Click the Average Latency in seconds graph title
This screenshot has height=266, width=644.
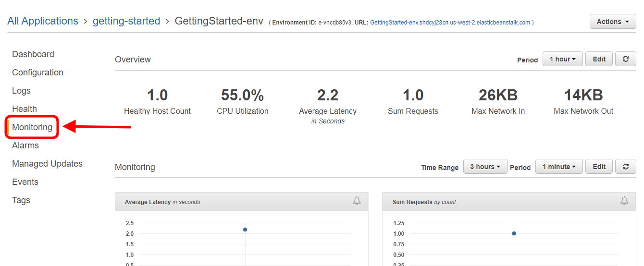162,202
